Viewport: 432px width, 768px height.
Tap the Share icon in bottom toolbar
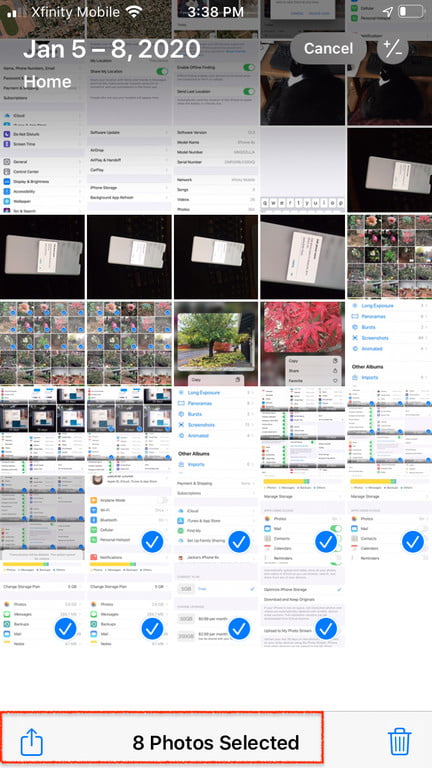point(32,742)
